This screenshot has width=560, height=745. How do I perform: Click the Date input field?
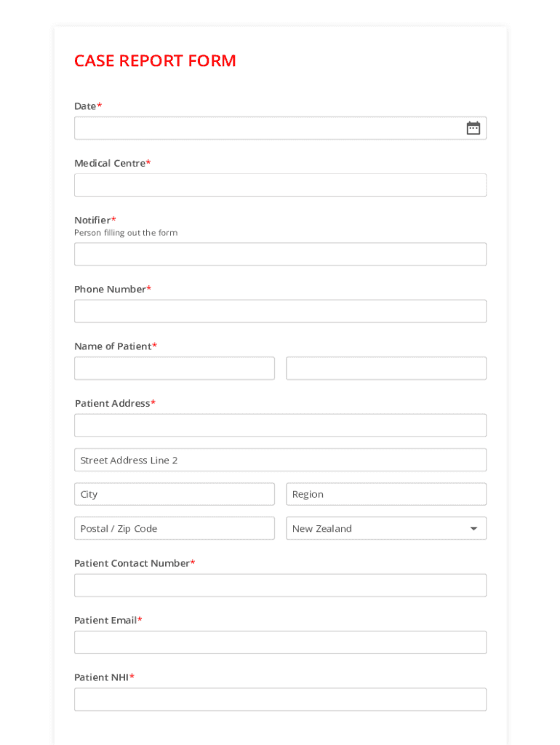pos(269,128)
